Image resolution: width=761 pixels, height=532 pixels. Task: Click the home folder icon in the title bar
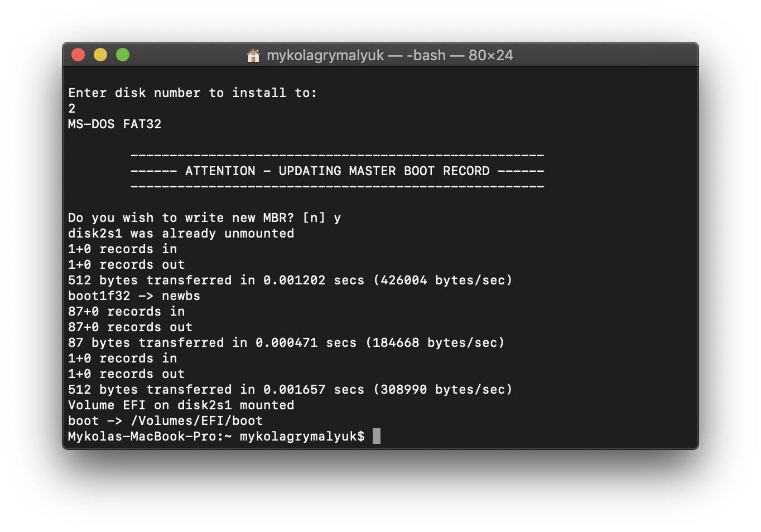pos(253,55)
